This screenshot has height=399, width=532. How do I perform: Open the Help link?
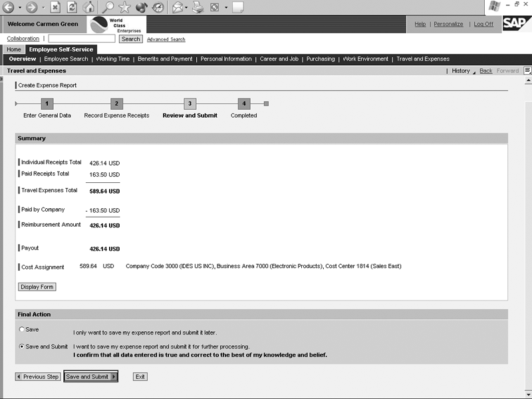pyautogui.click(x=420, y=24)
